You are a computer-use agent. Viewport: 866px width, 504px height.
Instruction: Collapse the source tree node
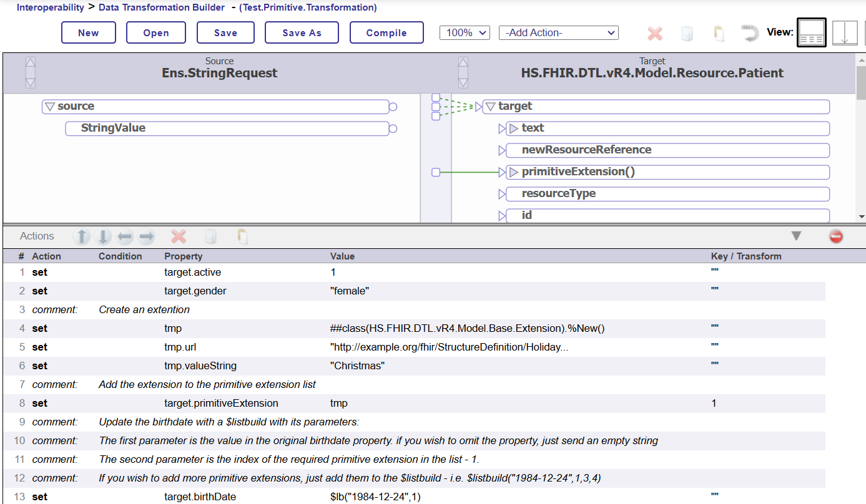point(50,107)
